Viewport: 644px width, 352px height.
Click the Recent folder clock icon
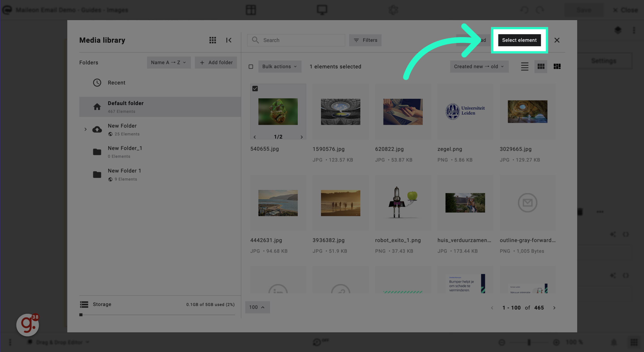(97, 83)
